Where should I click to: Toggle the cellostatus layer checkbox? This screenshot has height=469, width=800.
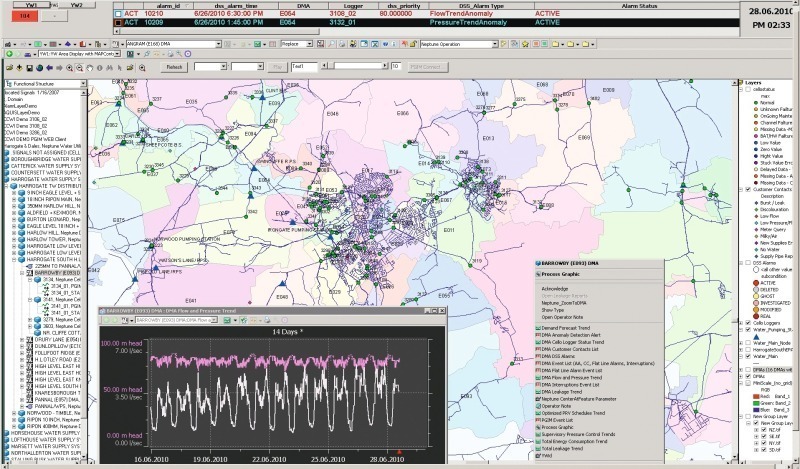(x=748, y=89)
